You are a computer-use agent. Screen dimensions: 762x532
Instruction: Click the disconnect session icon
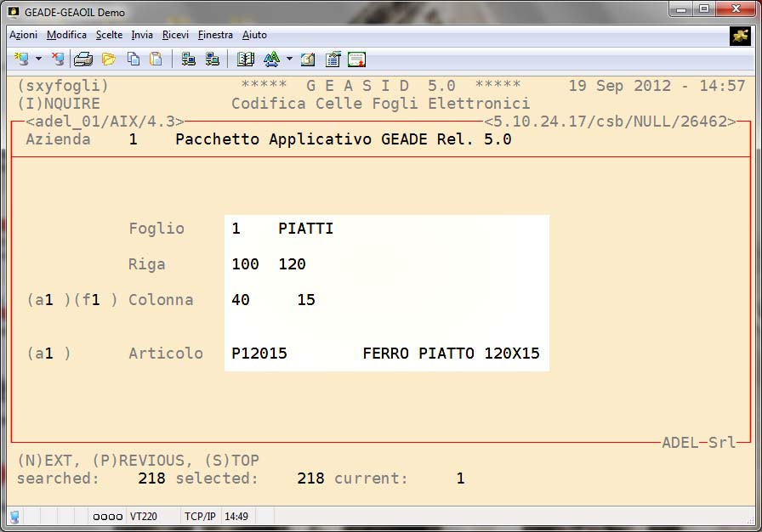coord(57,59)
